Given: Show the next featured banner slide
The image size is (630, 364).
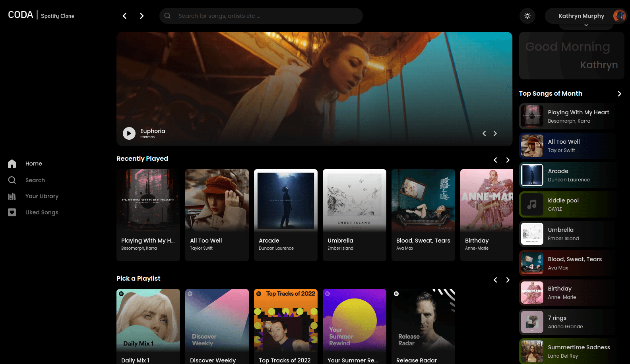Looking at the screenshot, I should click(495, 133).
